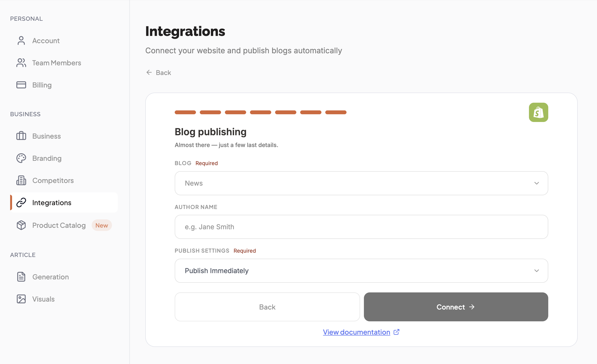Go to Team Members
597x364 pixels.
[x=64, y=63]
